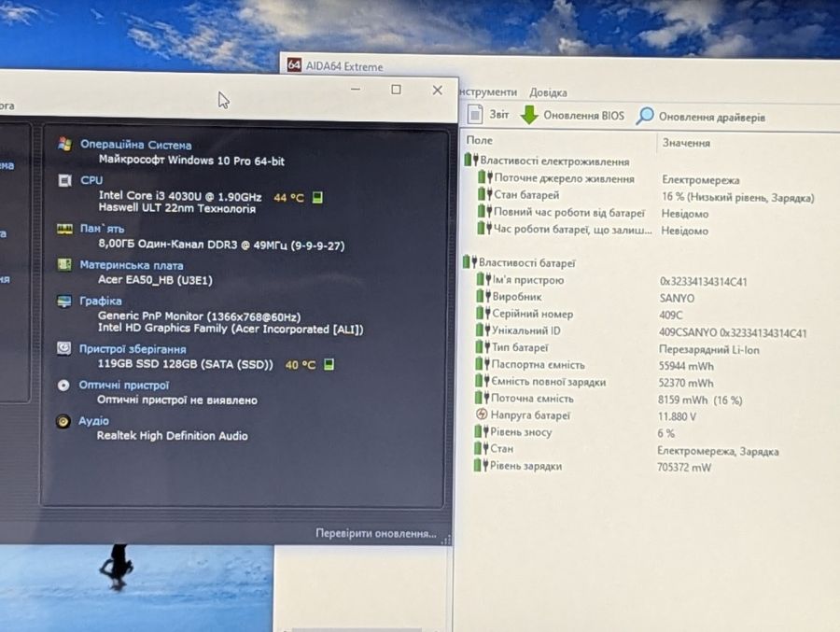Screen dimensions: 840x632
Task: Click the Рівень зносу row icon
Action: (x=481, y=431)
